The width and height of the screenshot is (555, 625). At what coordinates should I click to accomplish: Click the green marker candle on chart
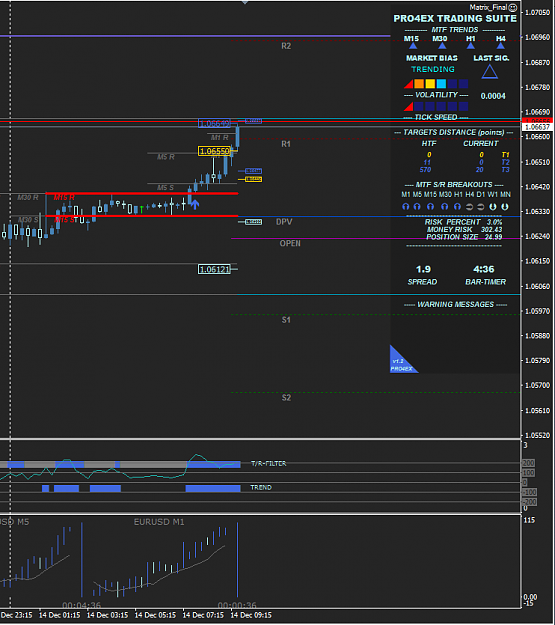click(142, 209)
